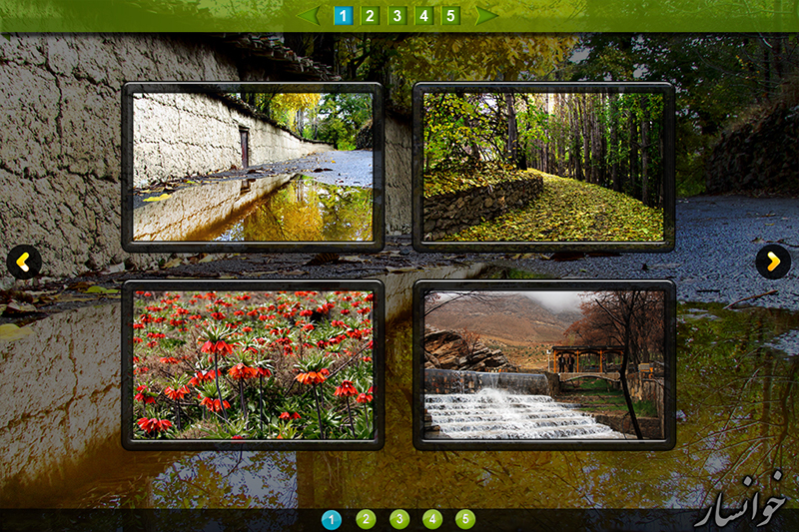Viewport: 799px width, 532px height.
Task: Select page 1 in top pager
Action: 343,15
